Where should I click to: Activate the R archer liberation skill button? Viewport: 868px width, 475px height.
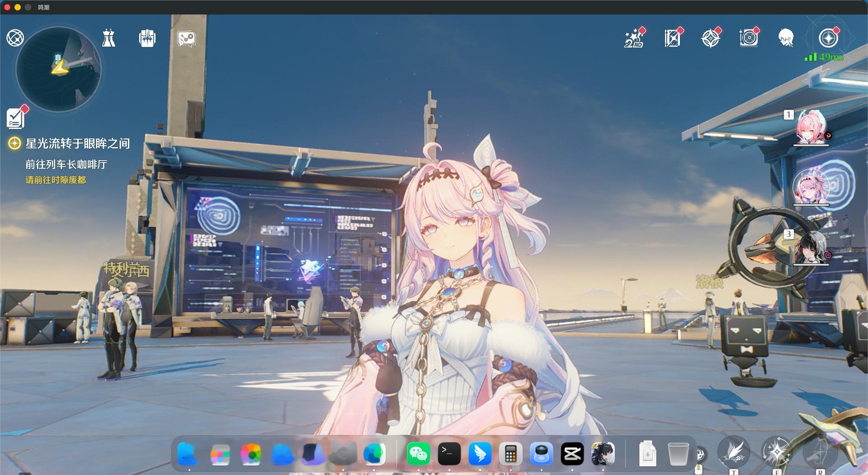pos(820,453)
